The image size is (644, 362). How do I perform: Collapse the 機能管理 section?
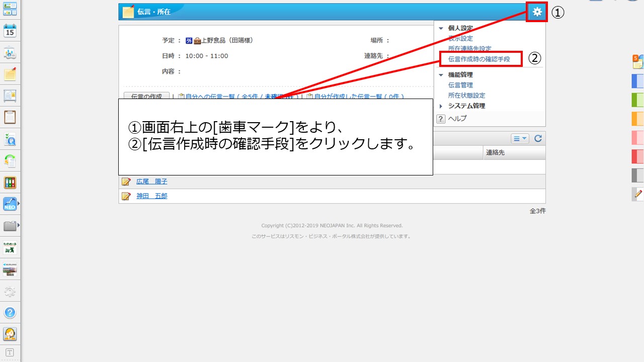pos(441,75)
